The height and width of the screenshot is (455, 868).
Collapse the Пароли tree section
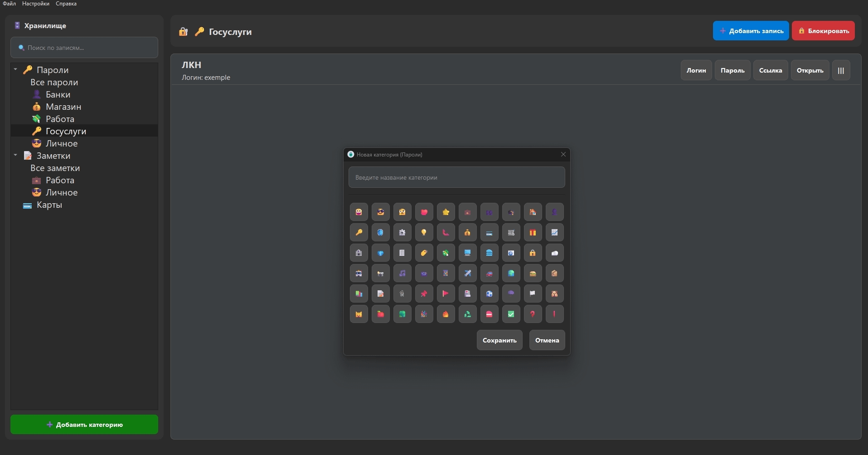(x=15, y=69)
